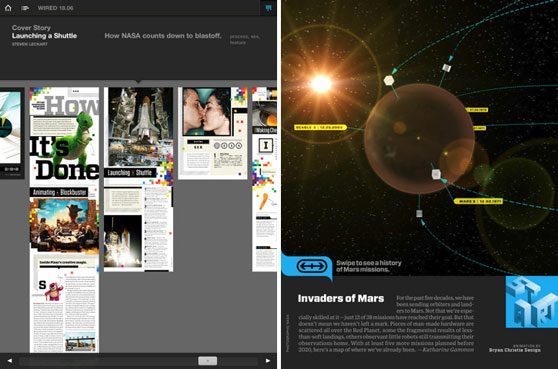Select the Beagle 2 yellow mission label
558x369 pixels.
[x=320, y=127]
